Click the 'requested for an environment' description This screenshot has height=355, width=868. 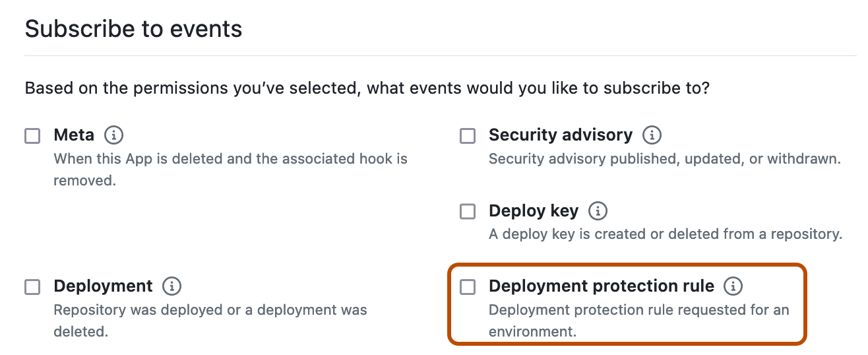click(x=638, y=310)
